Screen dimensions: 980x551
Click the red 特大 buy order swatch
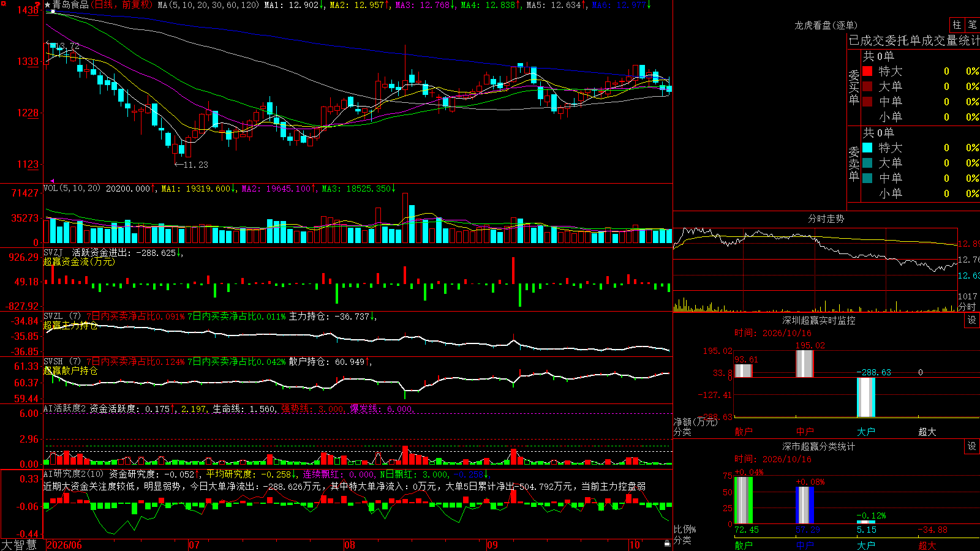tap(867, 71)
